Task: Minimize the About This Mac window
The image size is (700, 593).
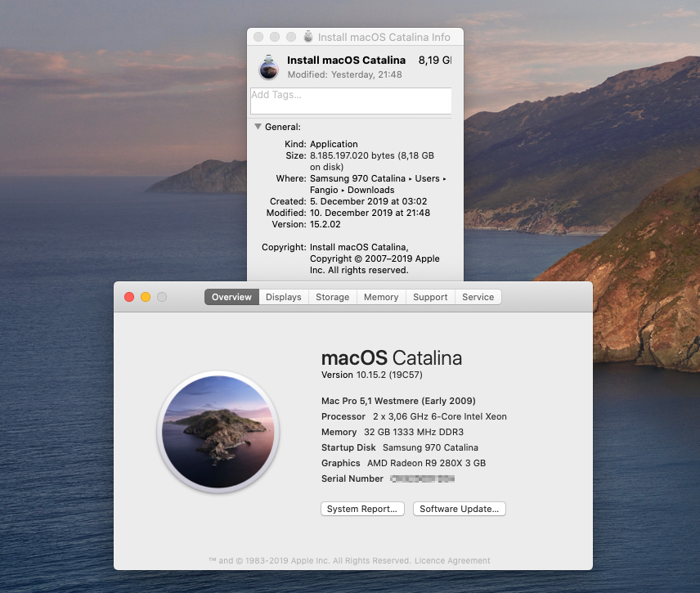Action: (x=146, y=297)
